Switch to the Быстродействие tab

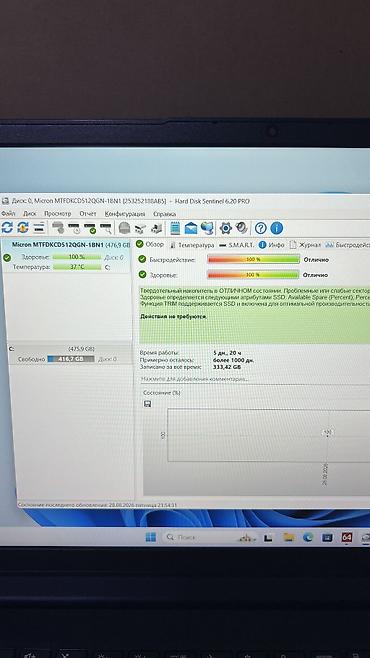[347, 245]
